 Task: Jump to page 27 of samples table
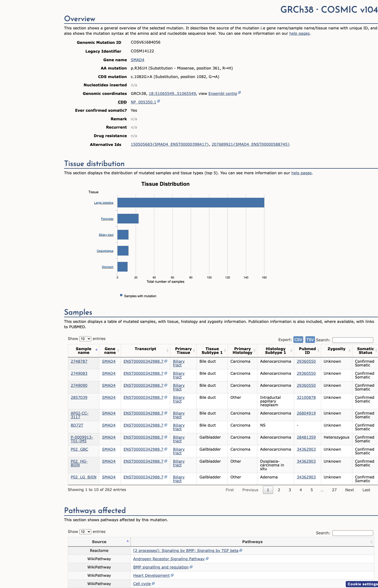[x=334, y=490]
